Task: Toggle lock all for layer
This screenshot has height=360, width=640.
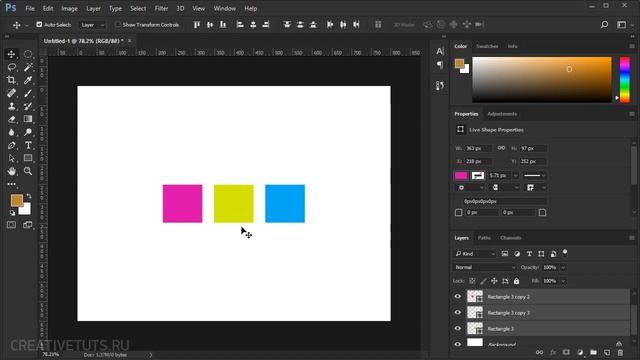Action: 516,281
